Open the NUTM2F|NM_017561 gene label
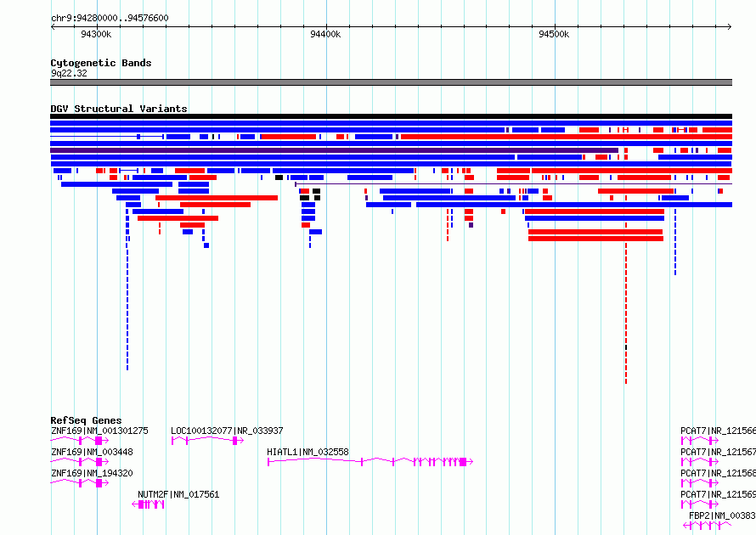Screen dimensions: 756x535 click(x=178, y=494)
